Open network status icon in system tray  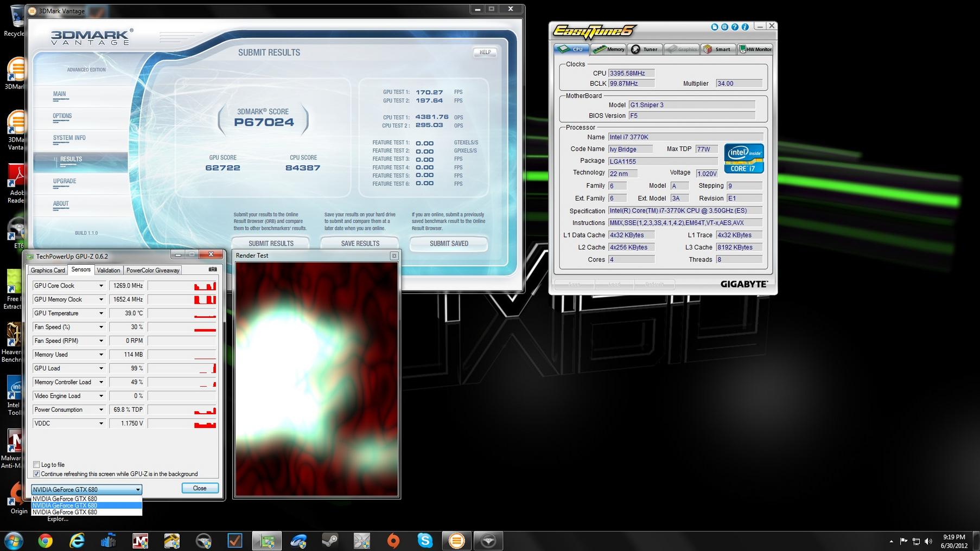click(x=916, y=541)
